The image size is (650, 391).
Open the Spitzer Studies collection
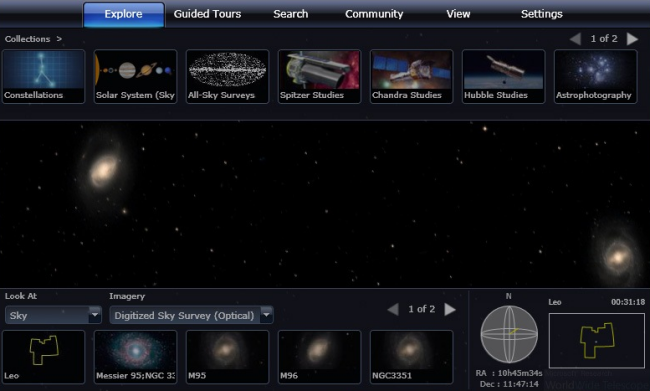coord(320,76)
